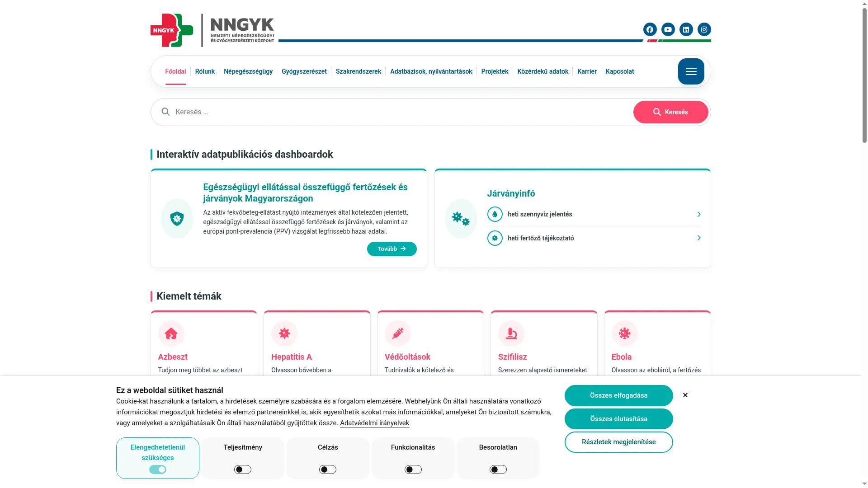Open the Karrier menu item
868x488 pixels.
point(587,71)
